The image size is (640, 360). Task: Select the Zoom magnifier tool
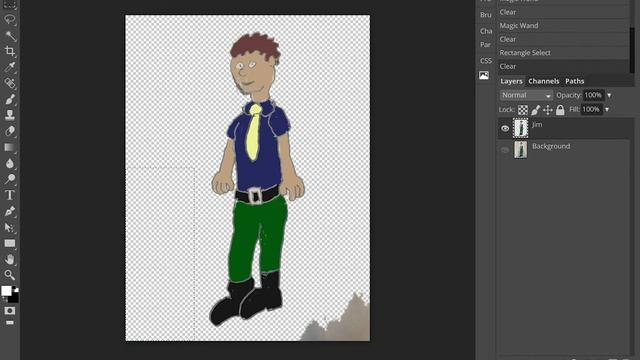coord(10,275)
